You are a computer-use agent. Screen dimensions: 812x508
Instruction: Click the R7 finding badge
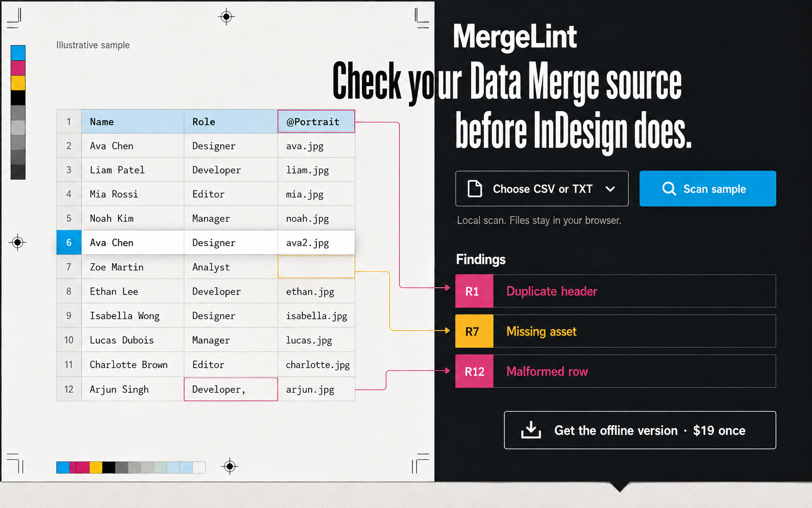[474, 331]
